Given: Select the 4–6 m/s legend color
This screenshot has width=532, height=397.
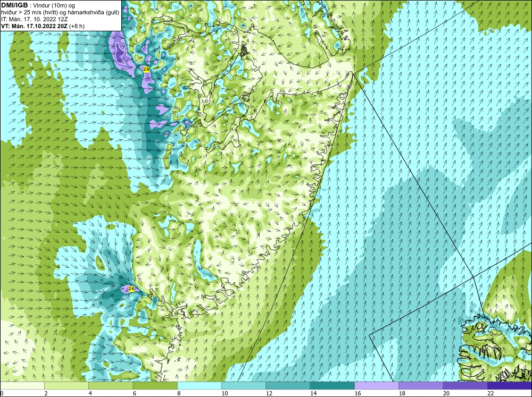Looking at the screenshot, I should click(111, 385).
